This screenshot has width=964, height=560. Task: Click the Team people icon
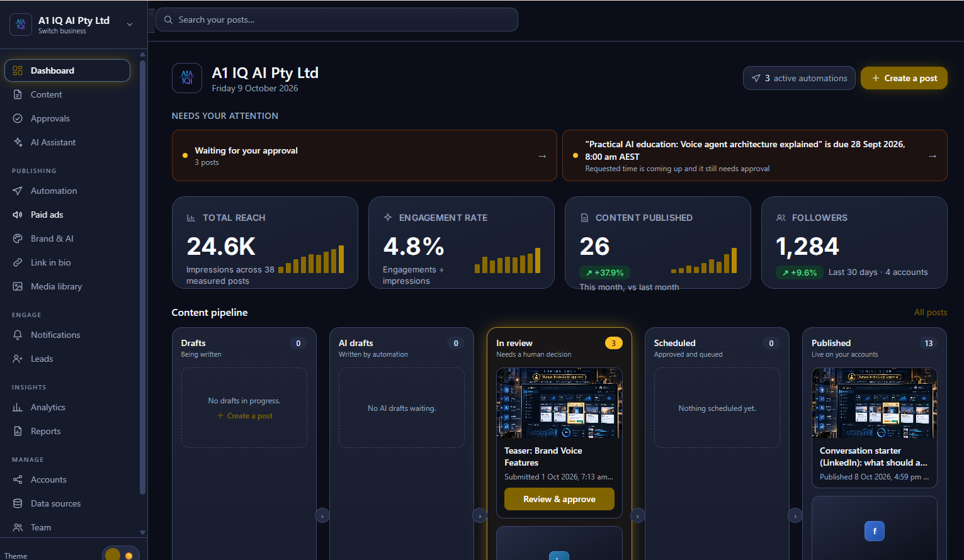(18, 527)
